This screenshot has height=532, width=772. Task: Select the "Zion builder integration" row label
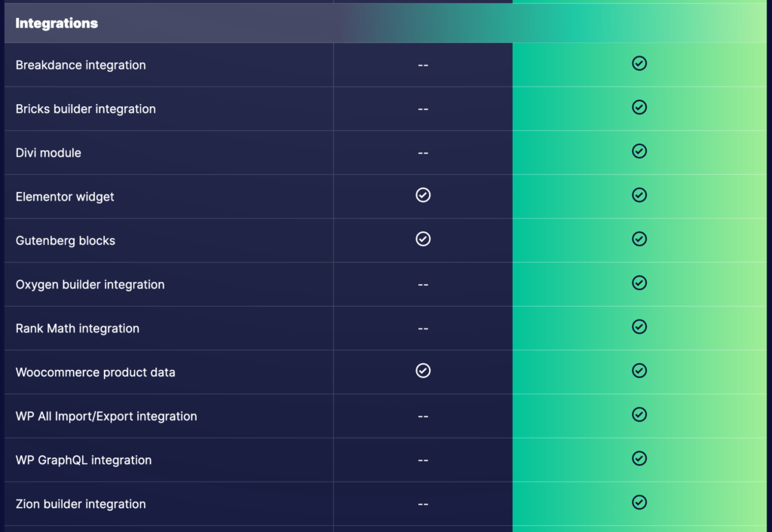(81, 504)
